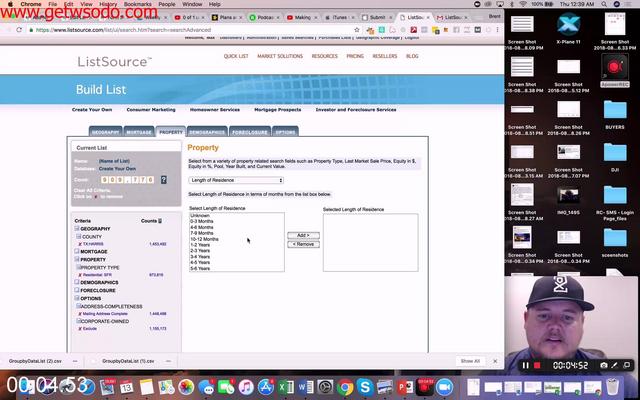This screenshot has width=640, height=400.
Task: Open Chrome three-dot menu
Action: (x=497, y=30)
